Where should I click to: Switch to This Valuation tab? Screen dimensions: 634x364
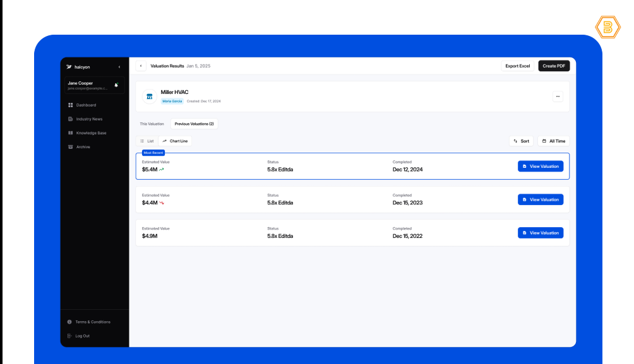tap(152, 124)
